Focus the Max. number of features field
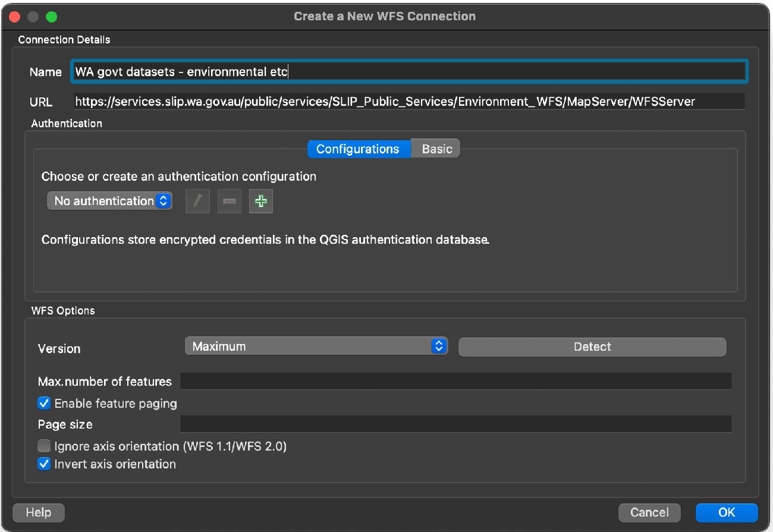Image resolution: width=773 pixels, height=532 pixels. click(x=455, y=381)
